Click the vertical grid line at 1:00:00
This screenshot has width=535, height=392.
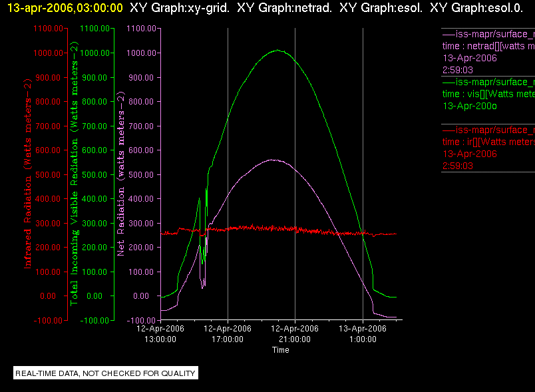coord(363,174)
